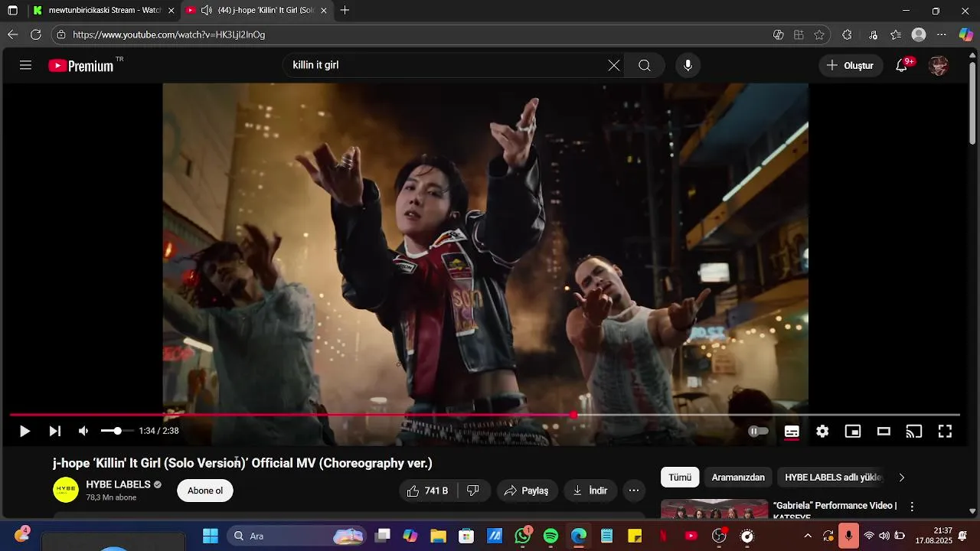This screenshot has width=980, height=551.
Task: Click the taskbar Ara search box
Action: pyautogui.click(x=299, y=536)
